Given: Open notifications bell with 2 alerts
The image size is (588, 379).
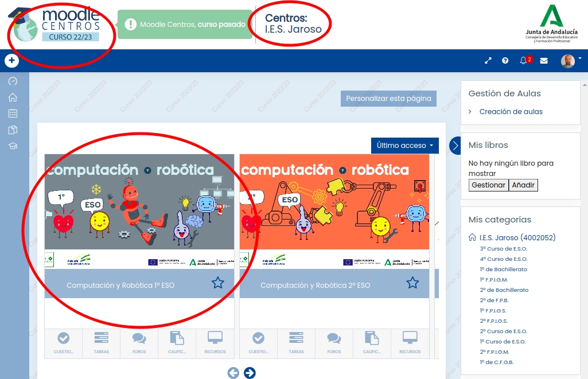Looking at the screenshot, I should click(x=525, y=60).
